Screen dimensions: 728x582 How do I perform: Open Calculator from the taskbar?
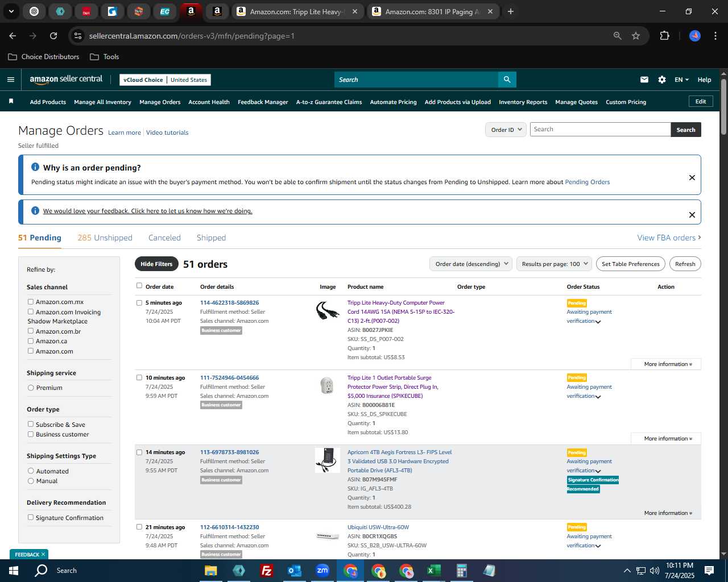[461, 571]
